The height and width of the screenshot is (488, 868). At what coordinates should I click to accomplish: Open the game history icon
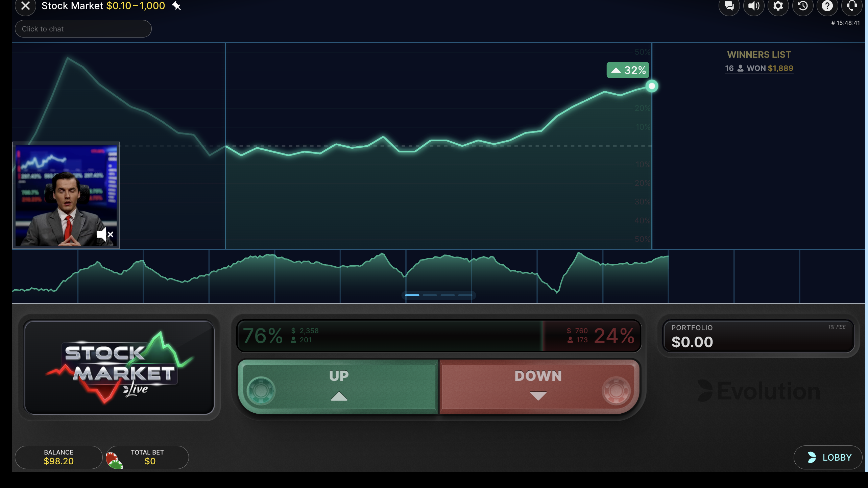tap(803, 6)
